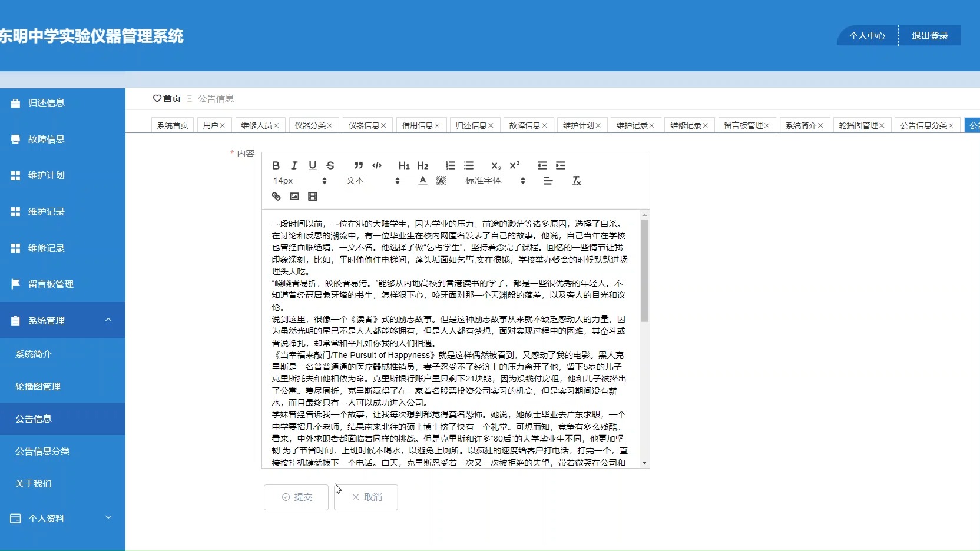This screenshot has width=980, height=551.
Task: Switch to the 系统首页 tab
Action: click(x=173, y=125)
